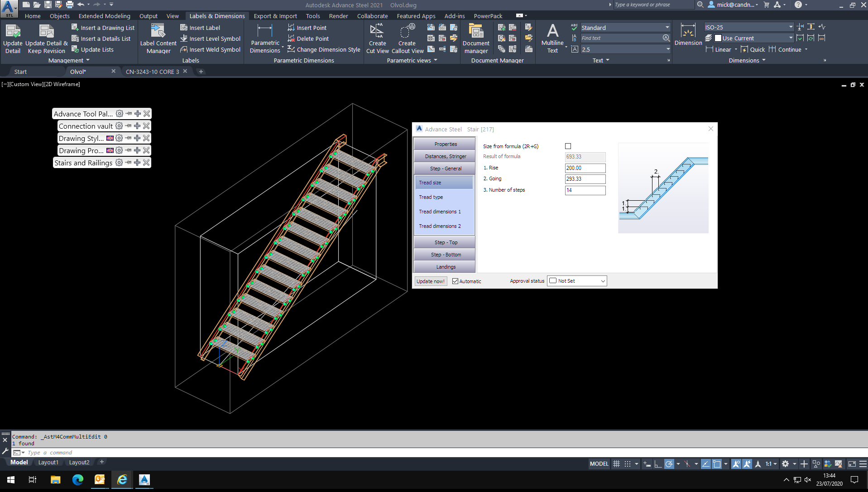
Task: Click the Undo arrow icon
Action: point(81,5)
